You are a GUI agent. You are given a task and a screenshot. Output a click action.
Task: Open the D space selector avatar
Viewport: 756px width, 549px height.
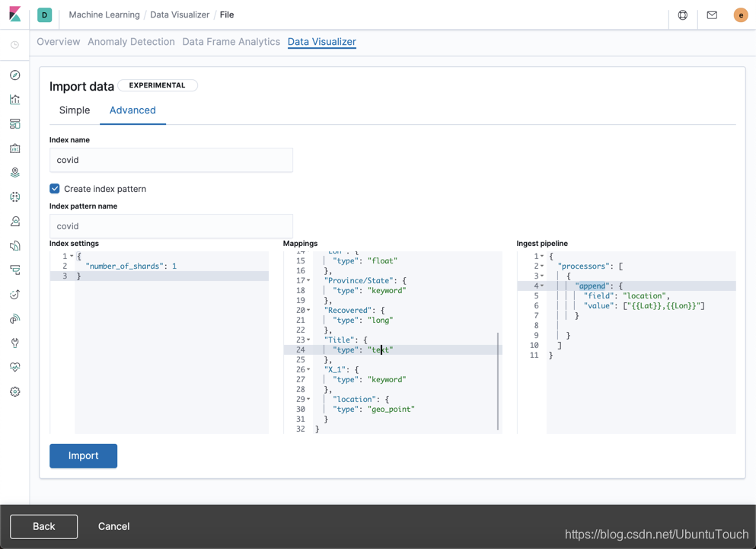[44, 15]
